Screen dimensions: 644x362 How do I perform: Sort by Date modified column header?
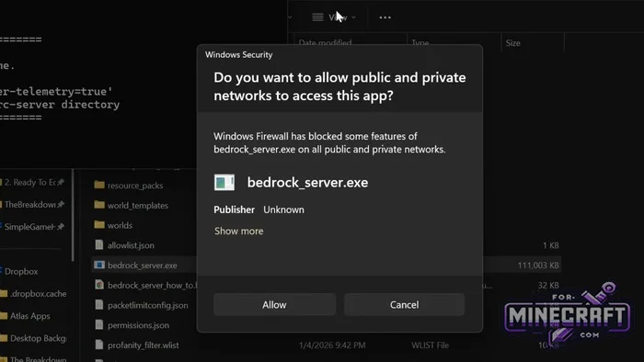(325, 42)
